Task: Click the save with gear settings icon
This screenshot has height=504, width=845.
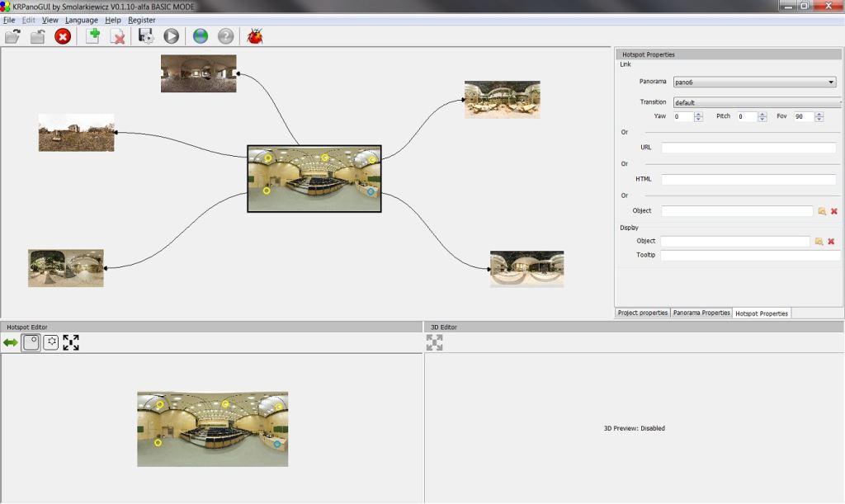Action: click(146, 36)
